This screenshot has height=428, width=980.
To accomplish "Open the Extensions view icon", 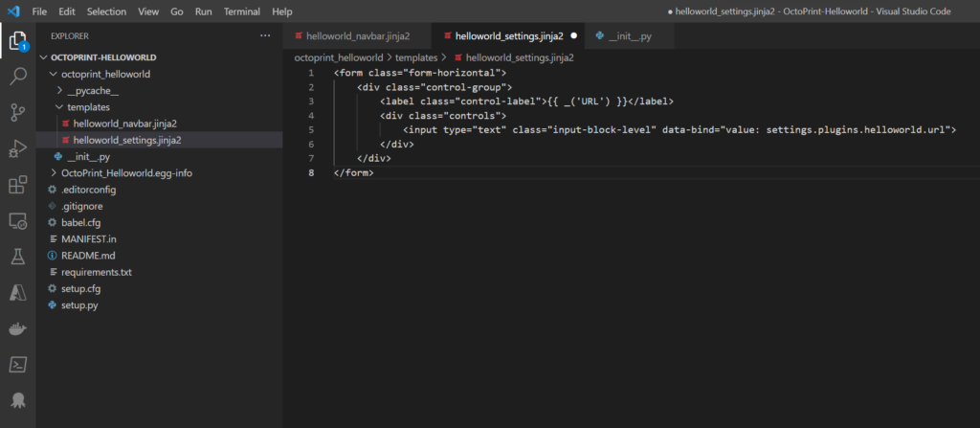I will (17, 185).
